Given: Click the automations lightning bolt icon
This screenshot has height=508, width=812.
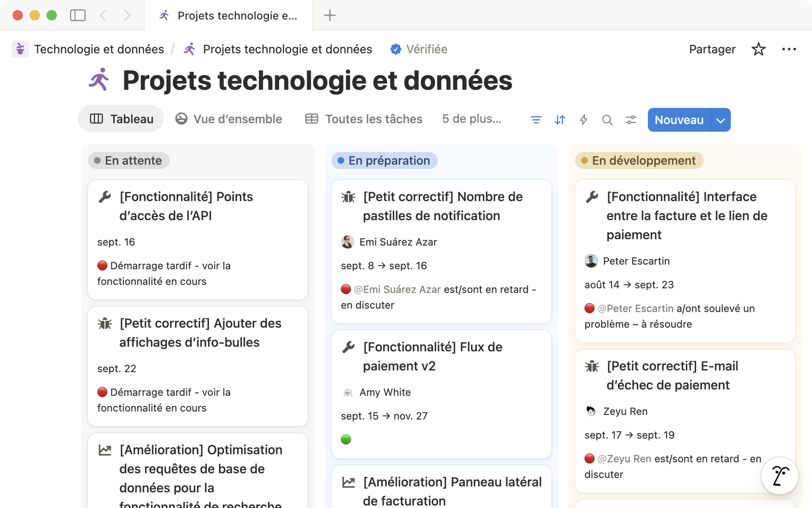Looking at the screenshot, I should coord(583,120).
